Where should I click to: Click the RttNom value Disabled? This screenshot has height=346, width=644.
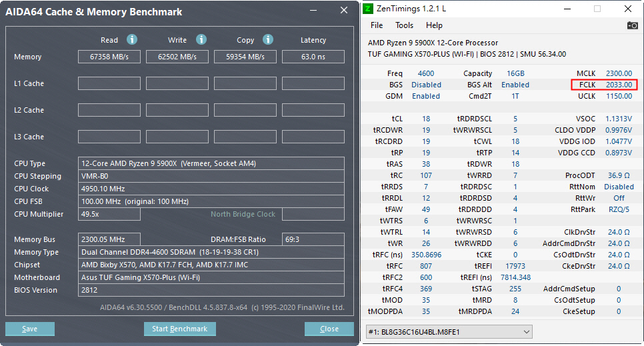click(619, 187)
